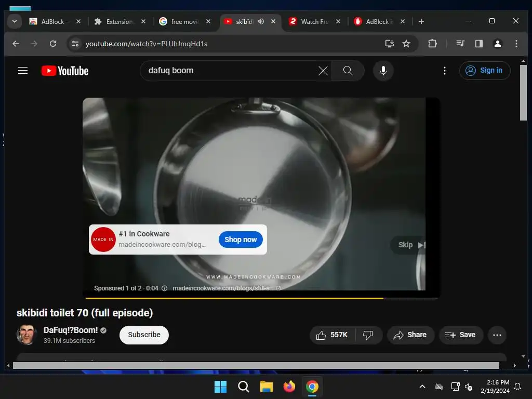Mute the skibidi tab audio speaker icon
Image resolution: width=532 pixels, height=399 pixels.
pos(261,21)
